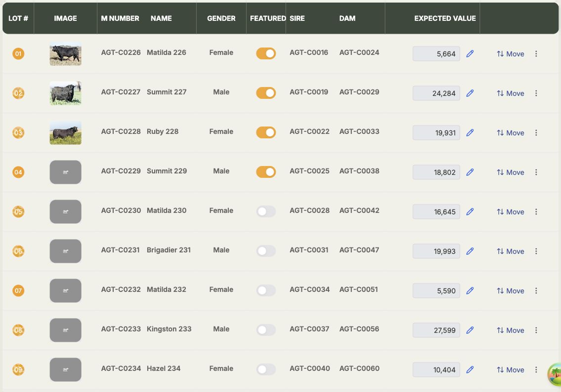Click expected value field showing 27,599

(x=436, y=330)
